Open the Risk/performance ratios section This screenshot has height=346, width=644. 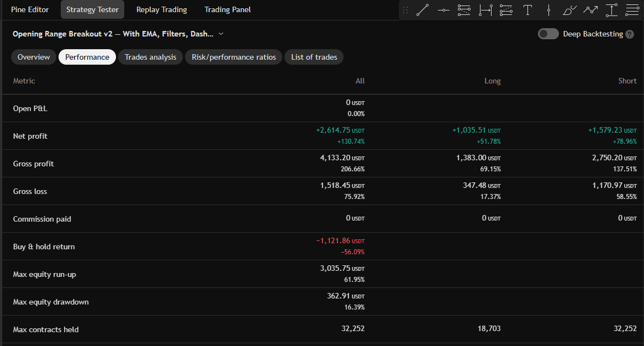233,57
